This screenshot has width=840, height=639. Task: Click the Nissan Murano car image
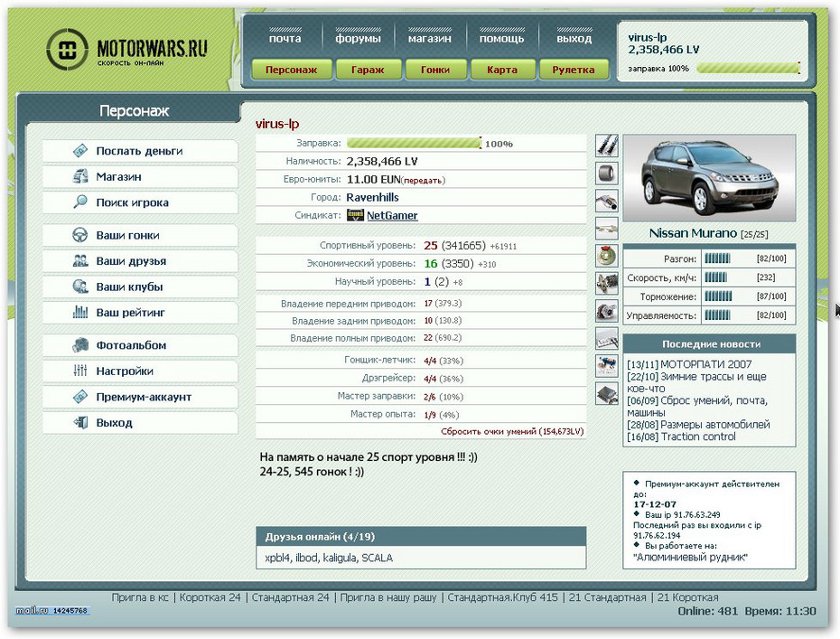click(709, 178)
